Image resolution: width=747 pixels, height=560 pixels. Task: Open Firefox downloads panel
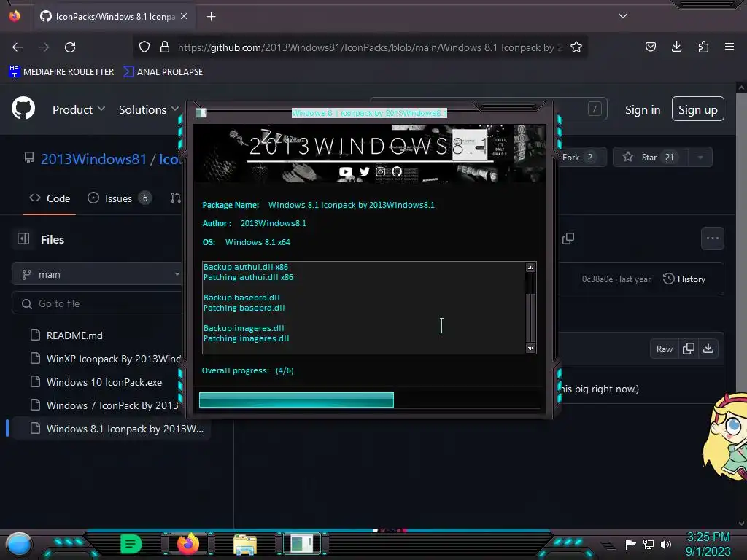coord(676,47)
